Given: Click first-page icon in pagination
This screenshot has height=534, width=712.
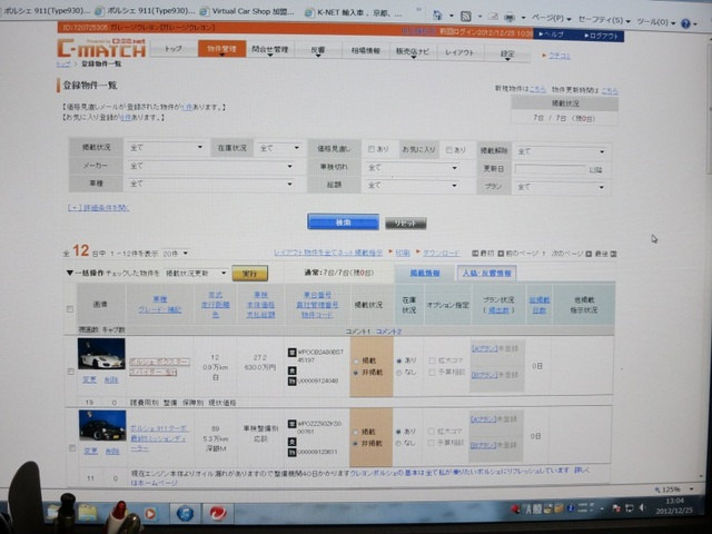Looking at the screenshot, I should click(x=475, y=253).
